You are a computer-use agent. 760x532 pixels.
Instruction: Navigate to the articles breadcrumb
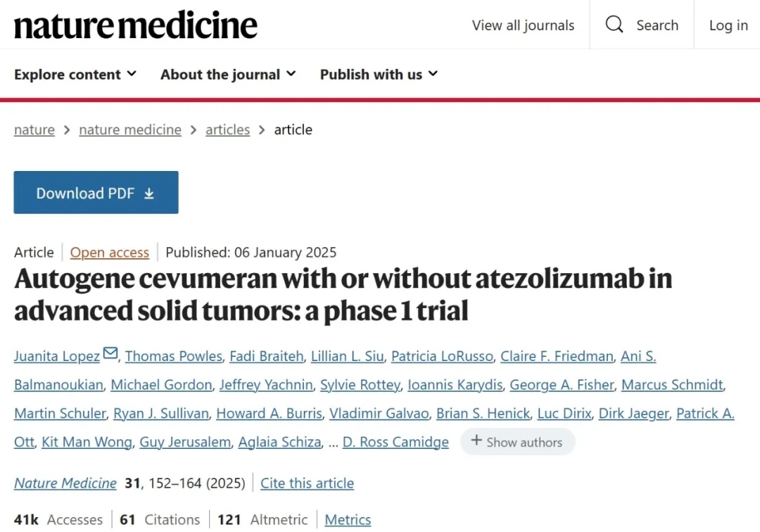pyautogui.click(x=227, y=130)
